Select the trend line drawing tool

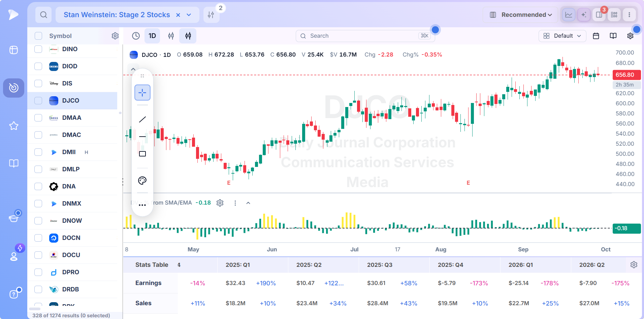tap(142, 119)
